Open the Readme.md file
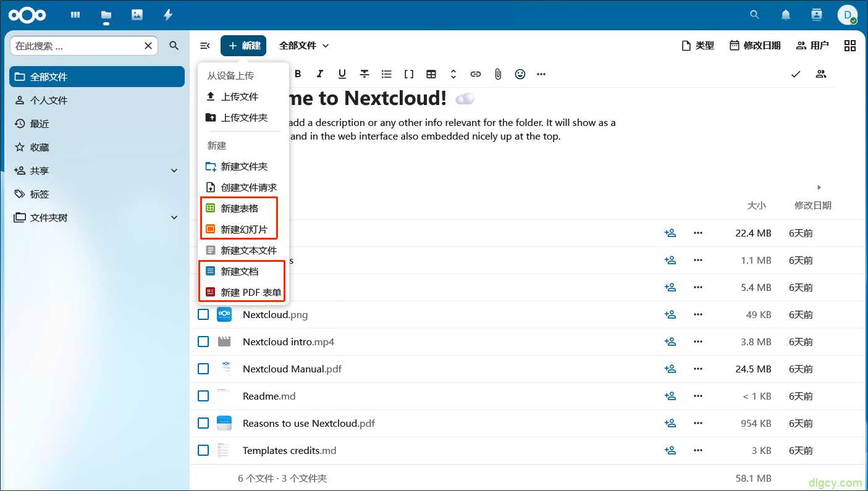Image resolution: width=868 pixels, height=491 pixels. pyautogui.click(x=269, y=396)
